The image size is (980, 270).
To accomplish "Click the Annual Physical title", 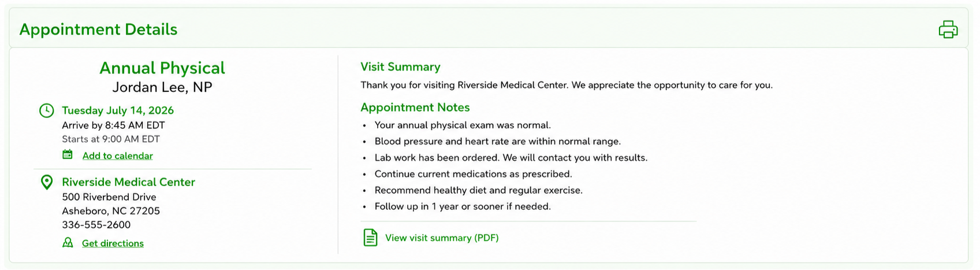I will (x=162, y=68).
